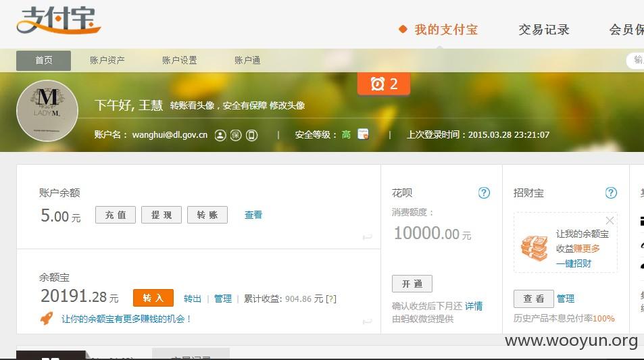This screenshot has height=360, width=644.
Task: Click the account name wanghui@dl.gov.cn
Action: (170, 134)
